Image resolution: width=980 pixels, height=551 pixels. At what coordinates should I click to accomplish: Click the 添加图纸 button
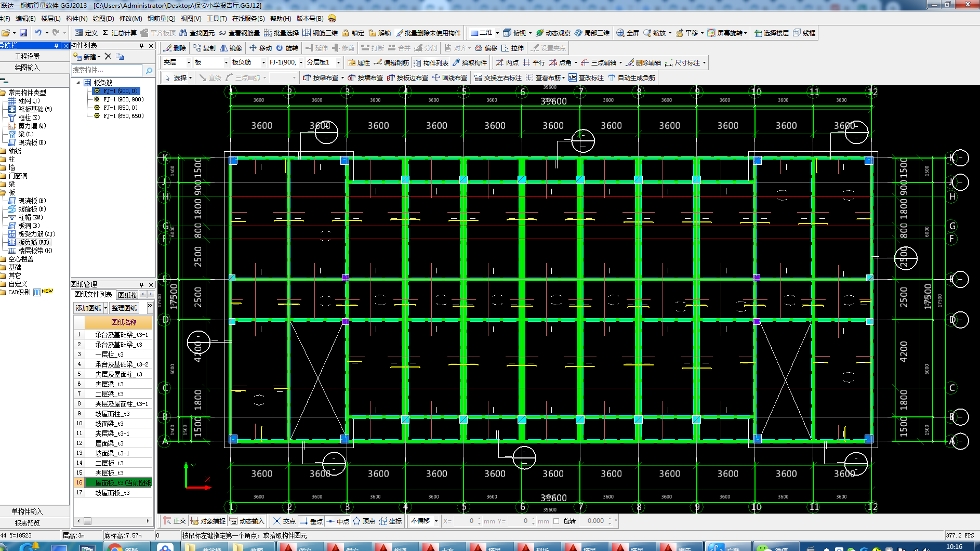click(x=88, y=308)
